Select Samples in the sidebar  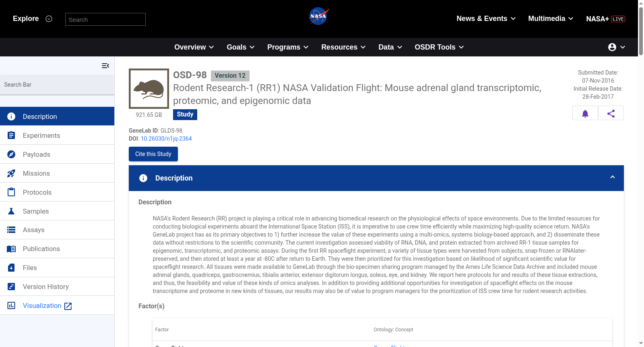(57, 211)
